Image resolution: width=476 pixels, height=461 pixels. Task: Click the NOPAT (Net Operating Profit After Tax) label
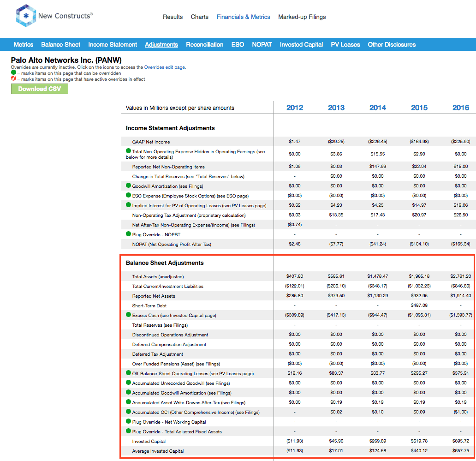tap(172, 245)
